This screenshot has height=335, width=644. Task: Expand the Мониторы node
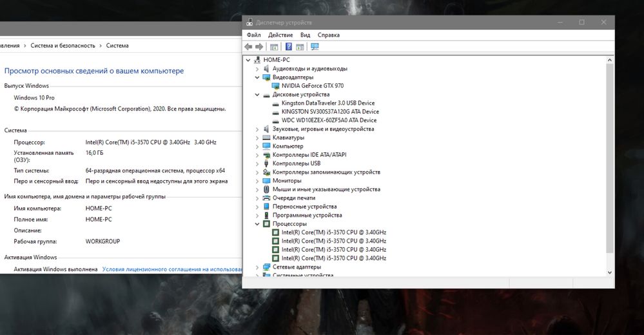(x=257, y=181)
